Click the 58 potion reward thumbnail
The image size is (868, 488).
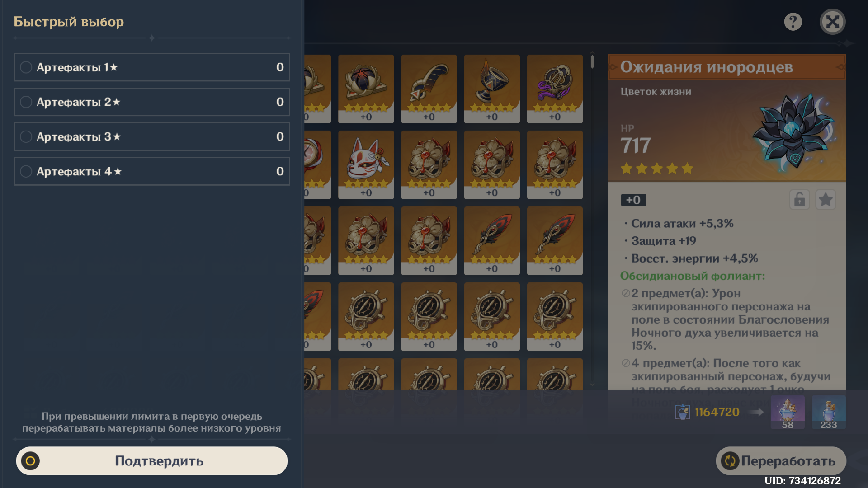tap(788, 413)
